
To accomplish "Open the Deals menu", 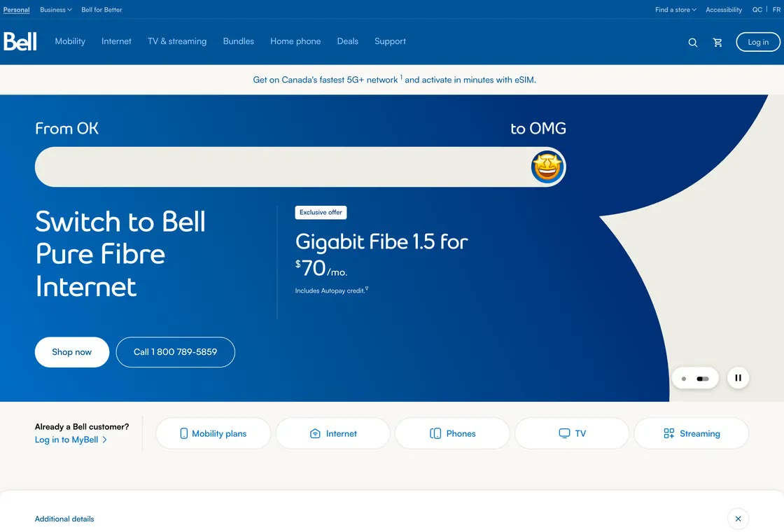I will pos(347,41).
